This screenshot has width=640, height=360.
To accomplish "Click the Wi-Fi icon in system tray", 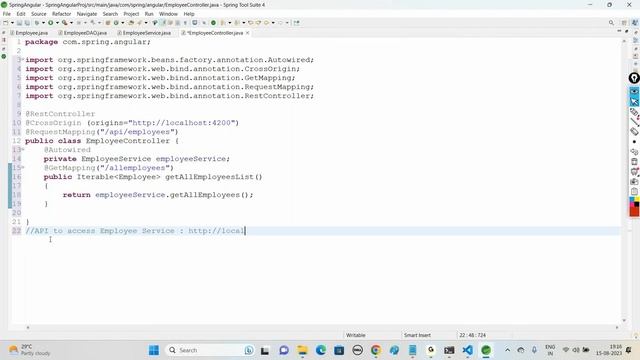I will click(x=566, y=350).
